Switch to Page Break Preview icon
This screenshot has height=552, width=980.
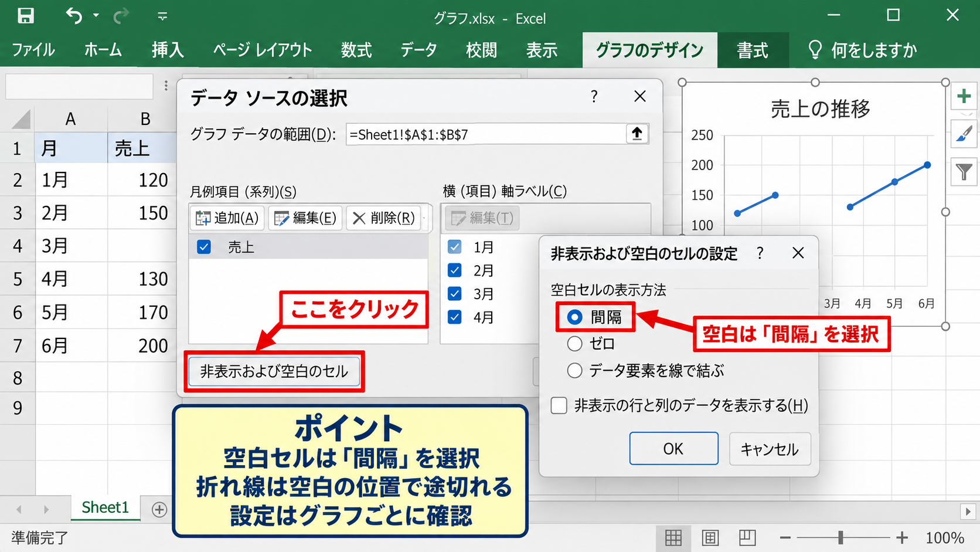[747, 537]
